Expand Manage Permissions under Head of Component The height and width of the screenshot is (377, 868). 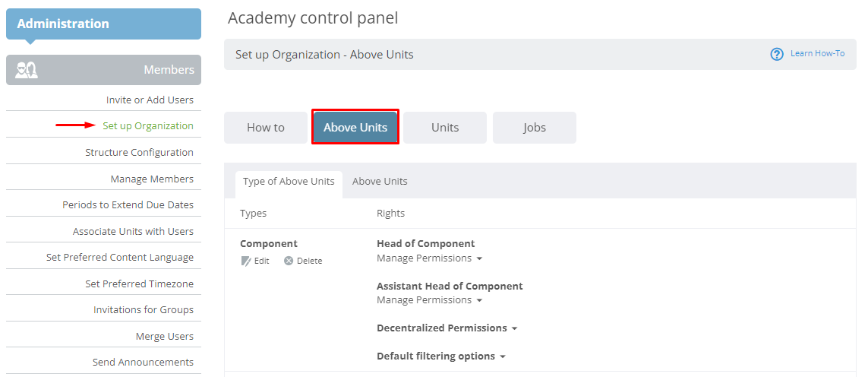click(x=430, y=258)
